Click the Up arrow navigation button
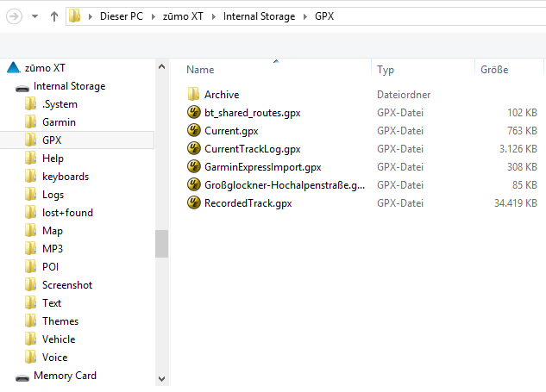 [54, 16]
